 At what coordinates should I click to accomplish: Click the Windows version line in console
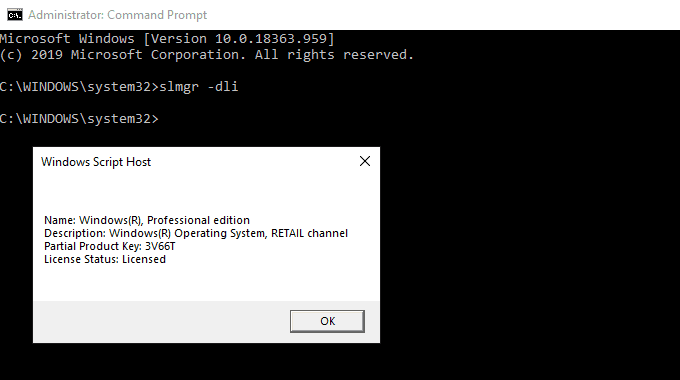point(167,39)
